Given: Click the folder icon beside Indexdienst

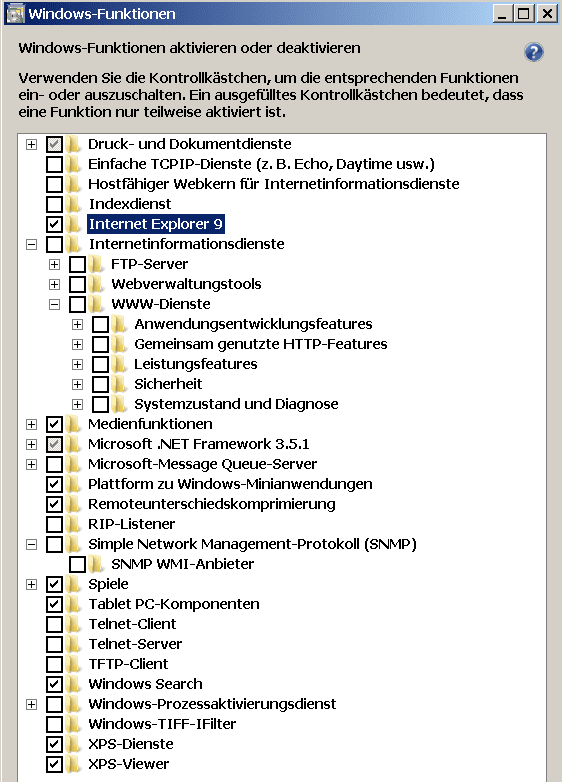Looking at the screenshot, I should 73,204.
